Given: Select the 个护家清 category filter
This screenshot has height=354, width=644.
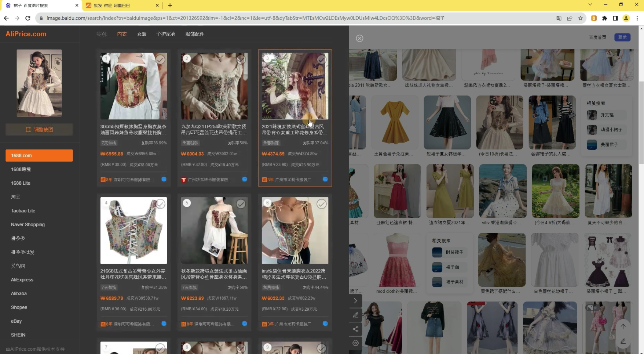Looking at the screenshot, I should 166,34.
